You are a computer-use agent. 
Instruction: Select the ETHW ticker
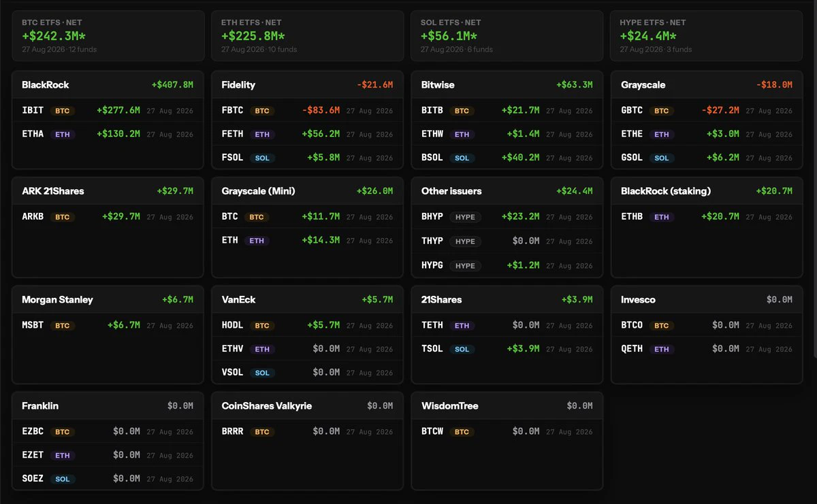[432, 134]
